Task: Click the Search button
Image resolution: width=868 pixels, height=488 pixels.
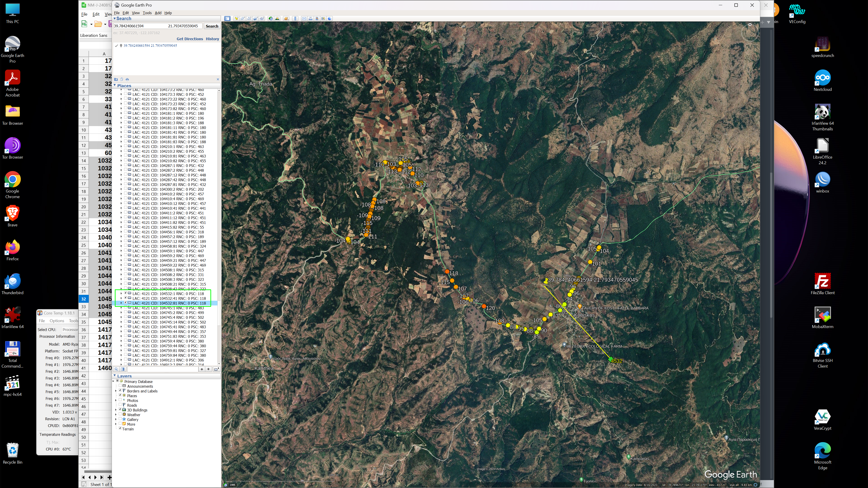Action: point(212,26)
